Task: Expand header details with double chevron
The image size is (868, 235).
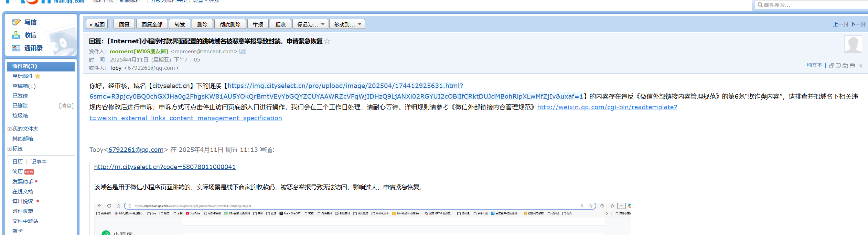Action: (861, 66)
